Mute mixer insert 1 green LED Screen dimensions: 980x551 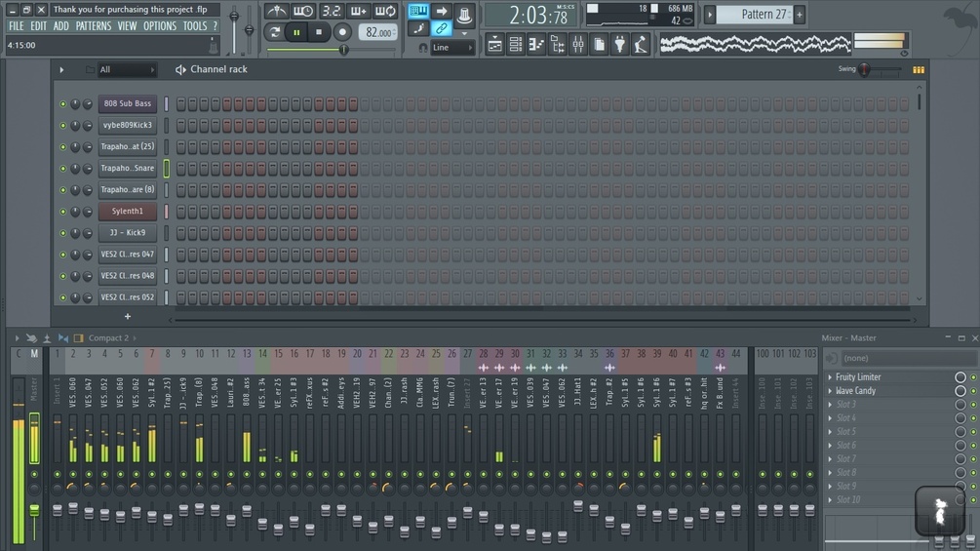tap(58, 474)
